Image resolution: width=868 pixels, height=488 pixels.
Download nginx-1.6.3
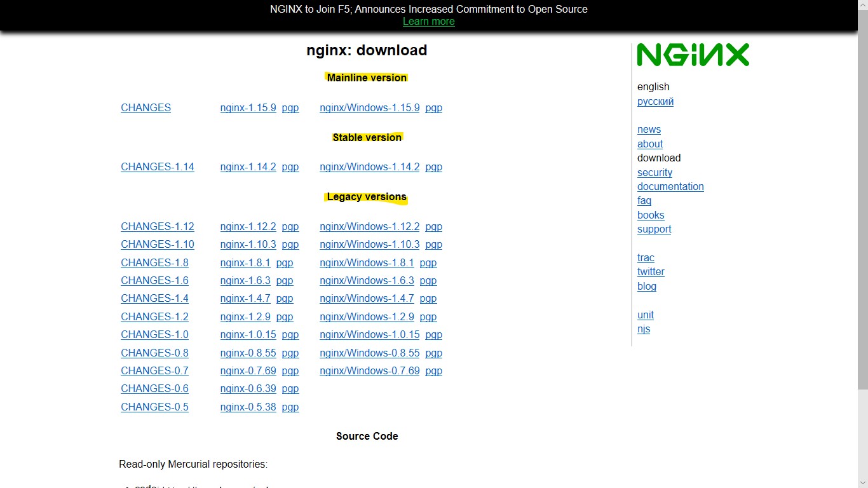click(x=245, y=281)
